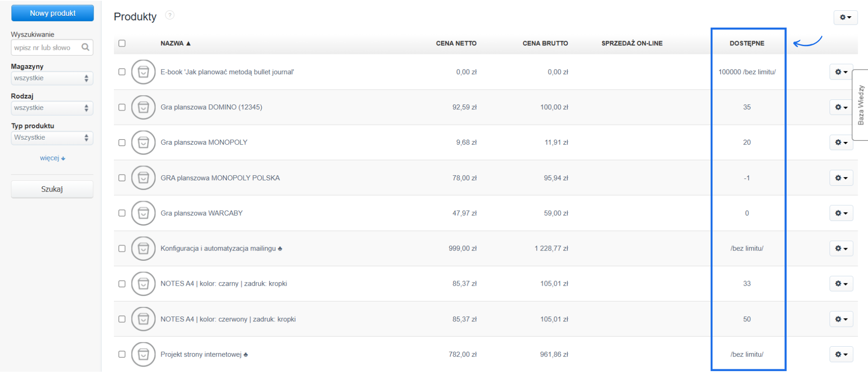This screenshot has width=868, height=372.
Task: Click the Nowy produkt button
Action: point(52,13)
